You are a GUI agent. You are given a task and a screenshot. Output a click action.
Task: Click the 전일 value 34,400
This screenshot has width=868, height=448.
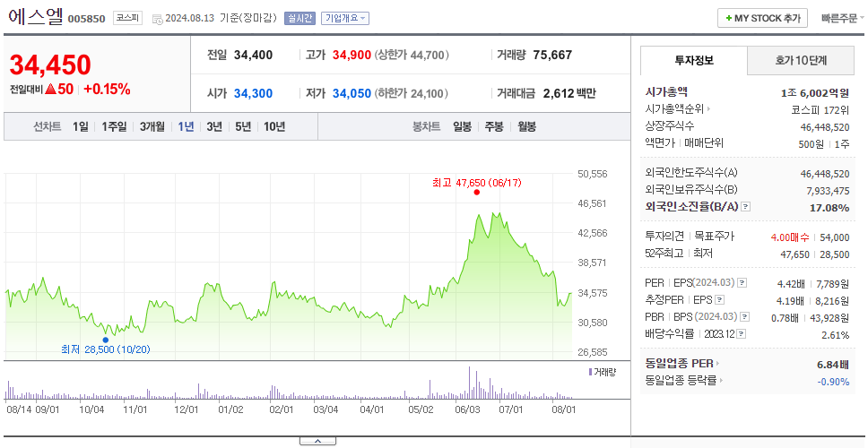(253, 56)
